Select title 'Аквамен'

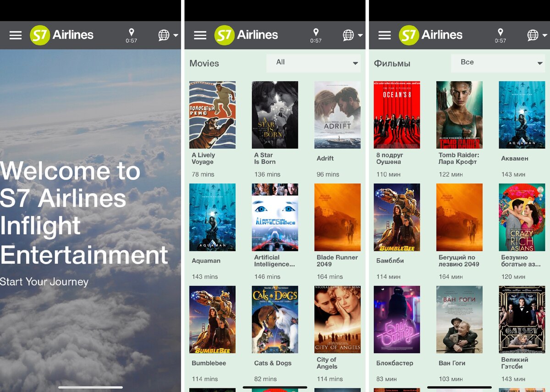point(515,158)
